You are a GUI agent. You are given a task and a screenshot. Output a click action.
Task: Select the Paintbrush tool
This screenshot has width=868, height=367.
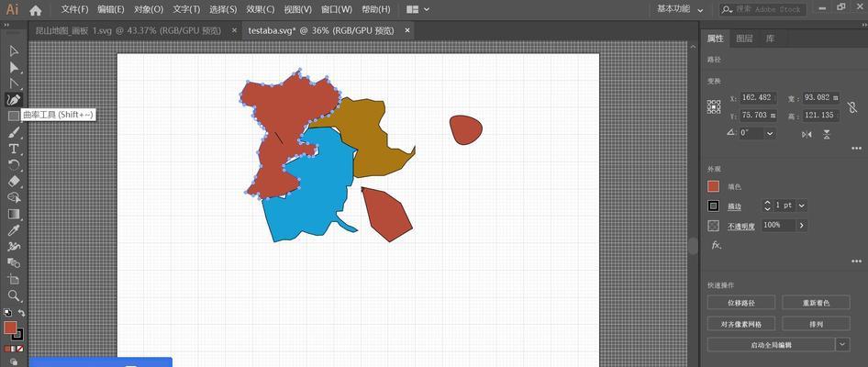(x=14, y=132)
